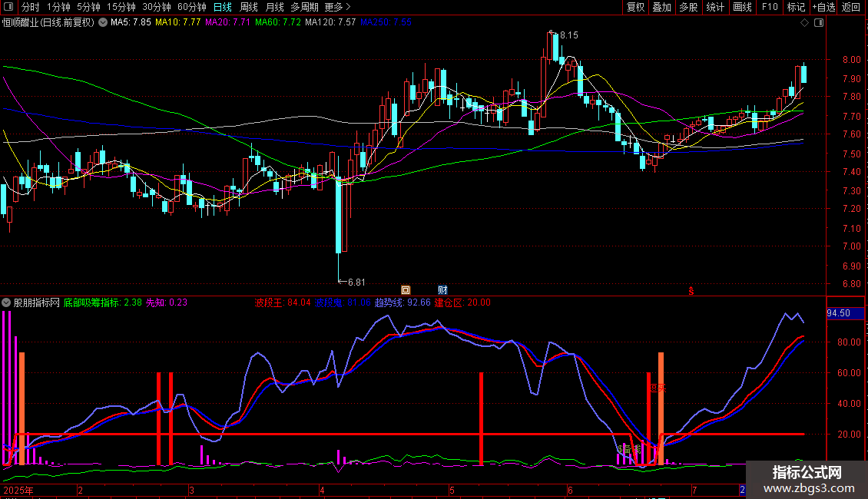868x499 pixels.
Task: Select the 5分钟 period tab
Action: [x=88, y=7]
